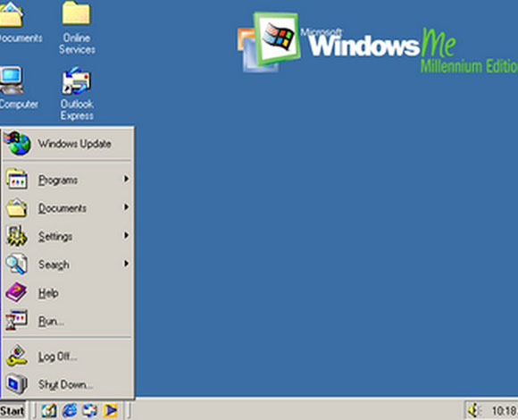Expand the Search submenu arrow
The width and height of the screenshot is (518, 420).
[126, 264]
